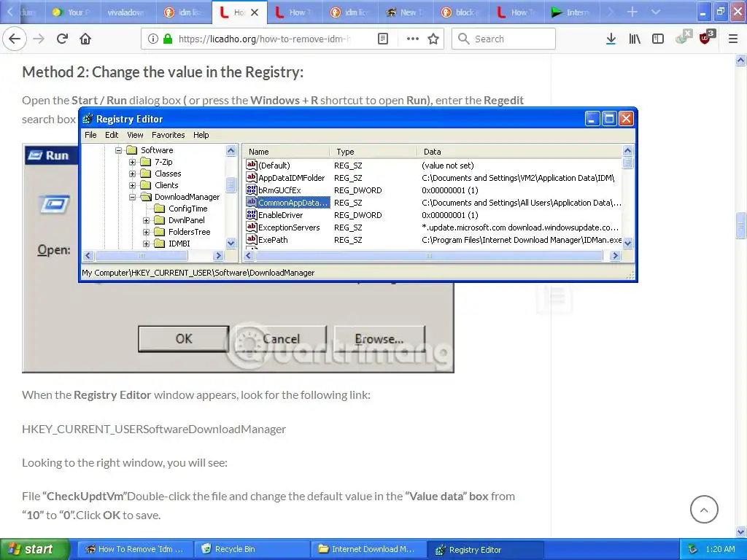Select the EnableDriver DWORD value
Image resolution: width=747 pixels, height=560 pixels.
pyautogui.click(x=280, y=215)
